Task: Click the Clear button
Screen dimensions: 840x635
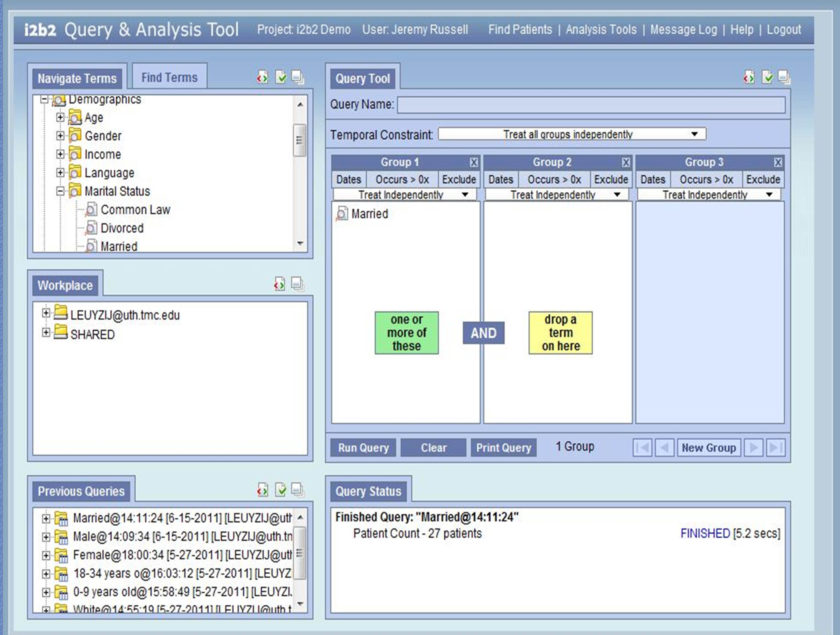Action: click(x=433, y=448)
